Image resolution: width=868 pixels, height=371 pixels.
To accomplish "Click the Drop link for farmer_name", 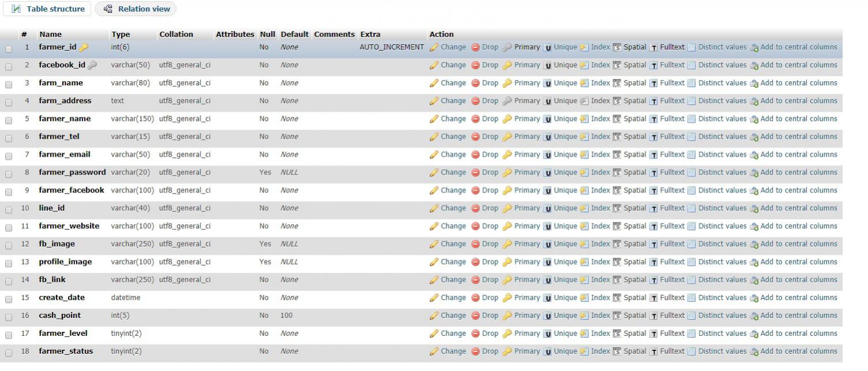I will tap(490, 119).
